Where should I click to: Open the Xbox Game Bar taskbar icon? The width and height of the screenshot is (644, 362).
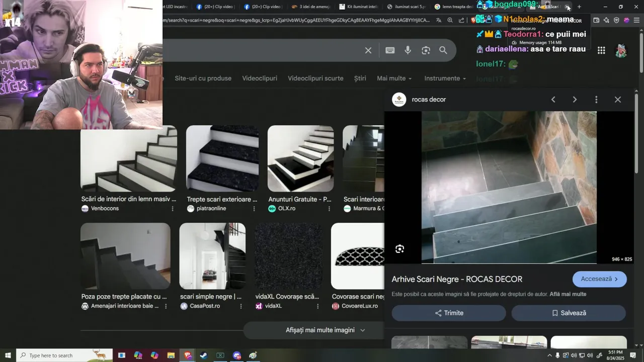(220, 355)
